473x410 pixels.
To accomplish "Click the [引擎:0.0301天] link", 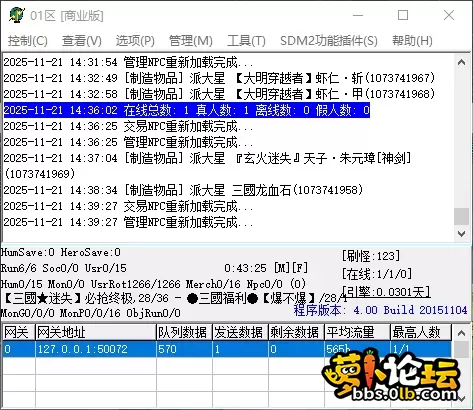I will 386,292.
